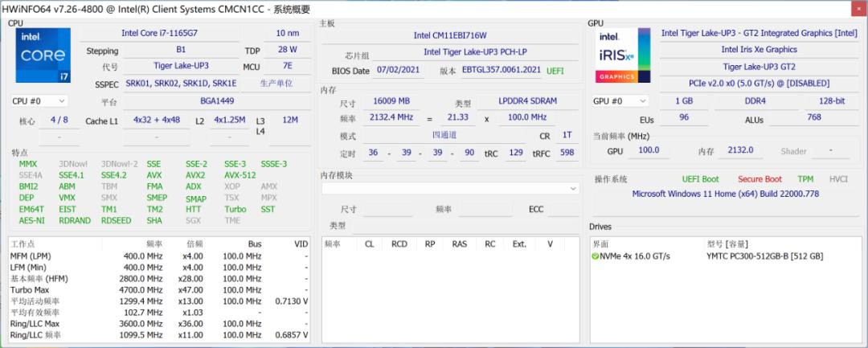868x348 pixels.
Task: Click the MMX feature label
Action: [x=27, y=164]
